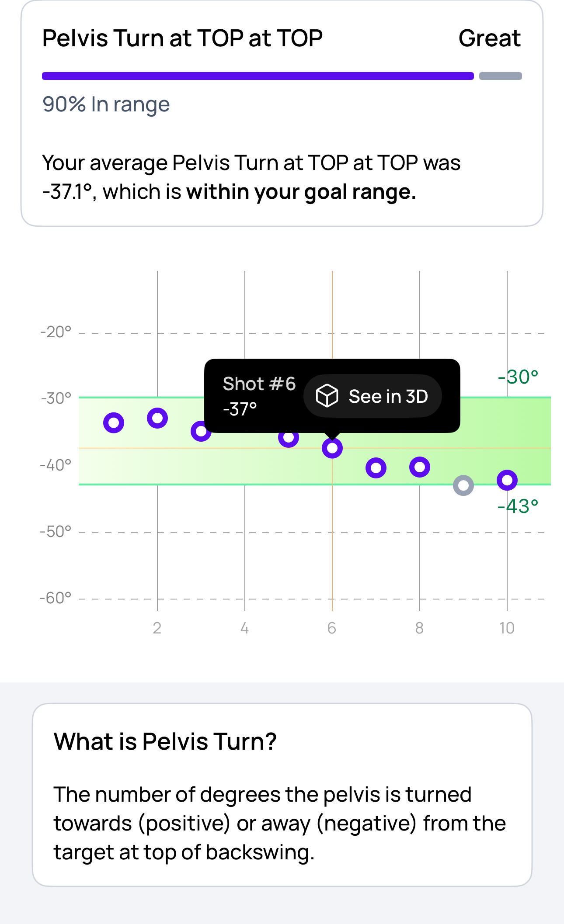
Task: Tap the shot dot at position 2
Action: tap(157, 418)
